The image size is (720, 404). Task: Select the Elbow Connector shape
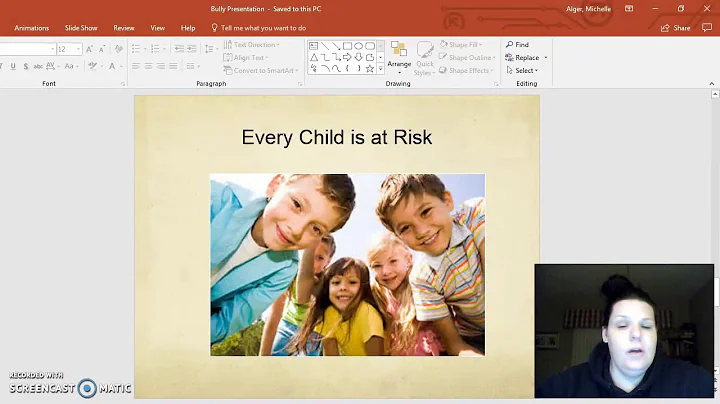(x=325, y=57)
